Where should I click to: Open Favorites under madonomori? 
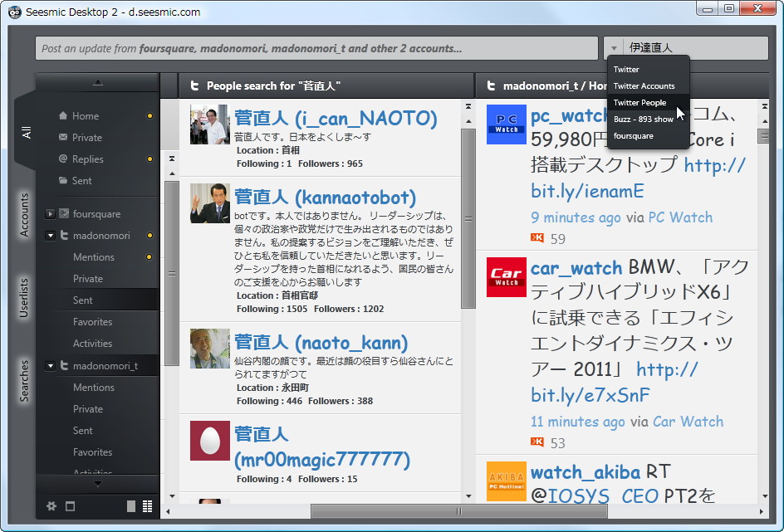[x=92, y=322]
